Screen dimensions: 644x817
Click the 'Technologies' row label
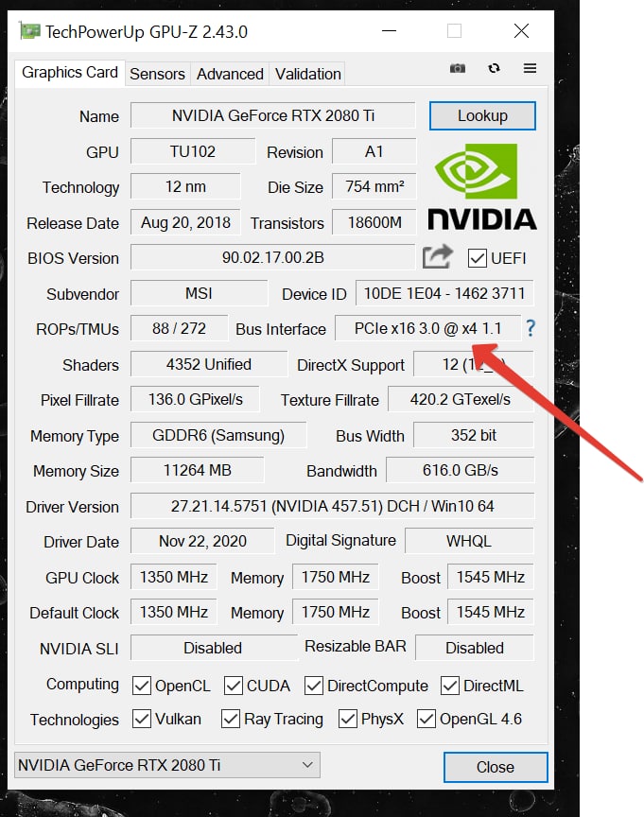coord(75,720)
